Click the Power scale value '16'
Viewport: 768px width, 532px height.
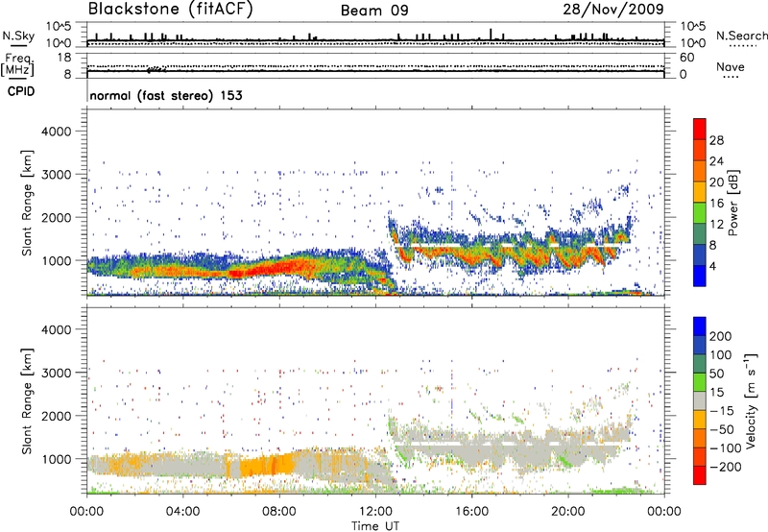[716, 204]
